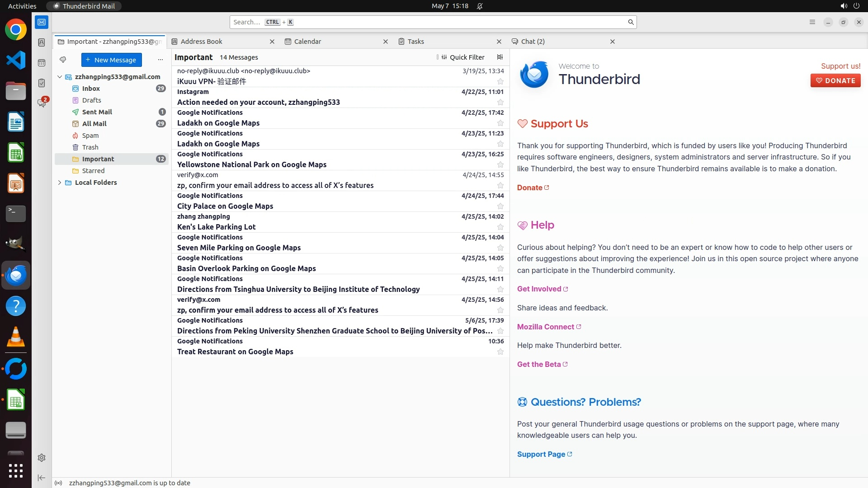Expand the Local Folders tree
The image size is (868, 488).
pos(60,183)
